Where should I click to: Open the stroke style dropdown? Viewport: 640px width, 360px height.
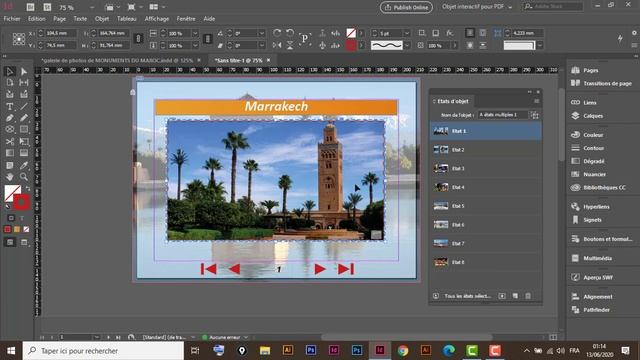point(407,45)
